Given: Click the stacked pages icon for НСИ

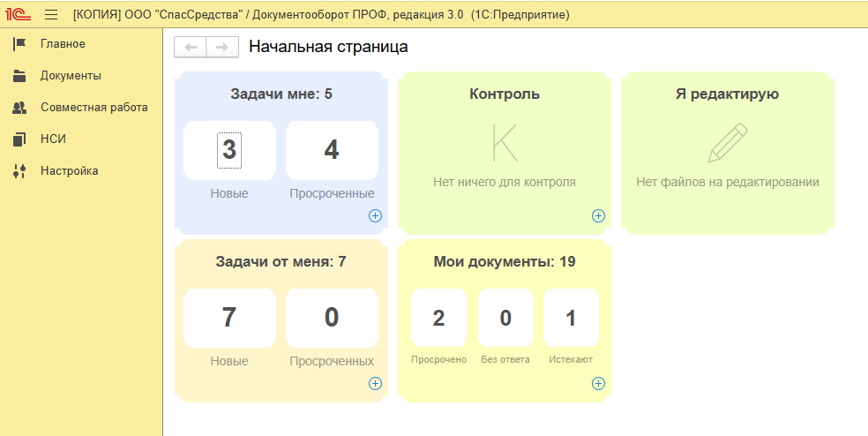Looking at the screenshot, I should [x=19, y=139].
